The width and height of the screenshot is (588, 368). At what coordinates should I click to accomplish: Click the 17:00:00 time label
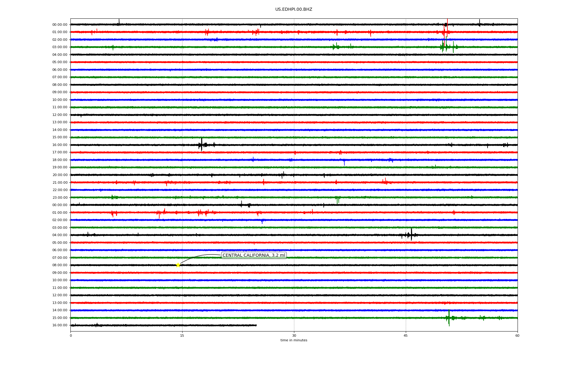(x=60, y=152)
